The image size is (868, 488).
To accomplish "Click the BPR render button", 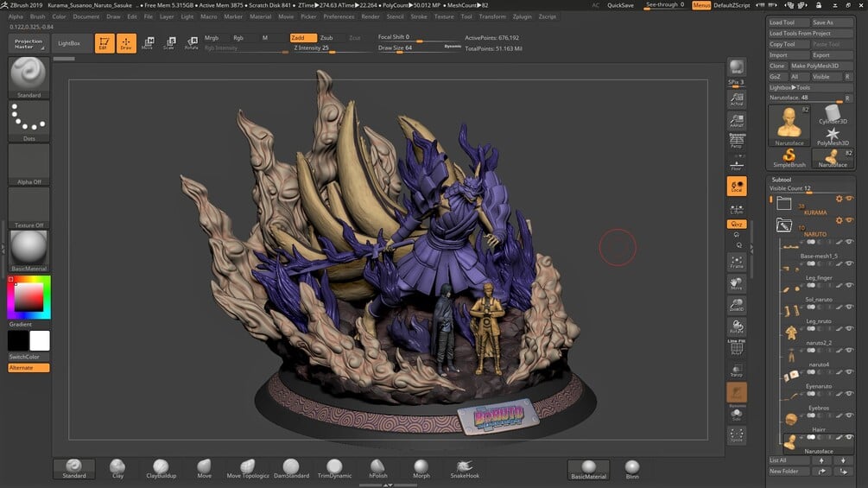I will pos(737,67).
